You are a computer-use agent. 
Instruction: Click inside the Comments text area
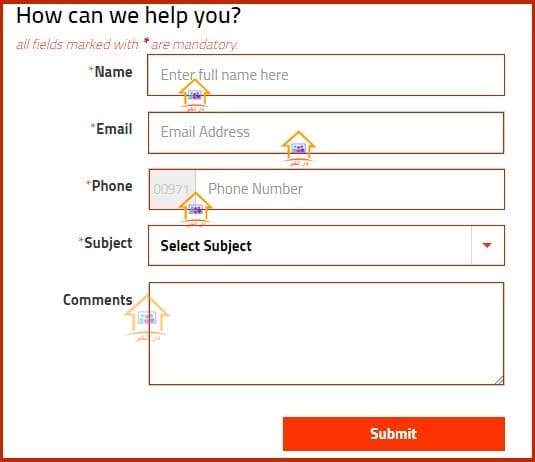click(x=326, y=333)
